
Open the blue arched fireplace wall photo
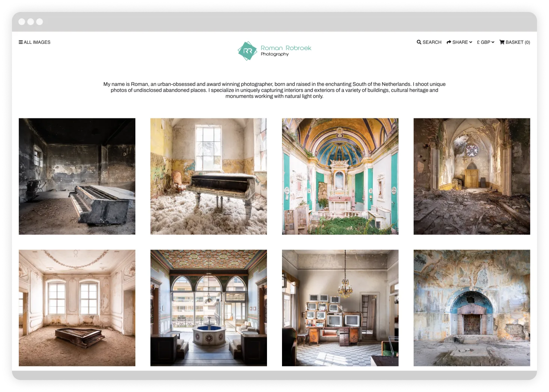click(x=472, y=308)
